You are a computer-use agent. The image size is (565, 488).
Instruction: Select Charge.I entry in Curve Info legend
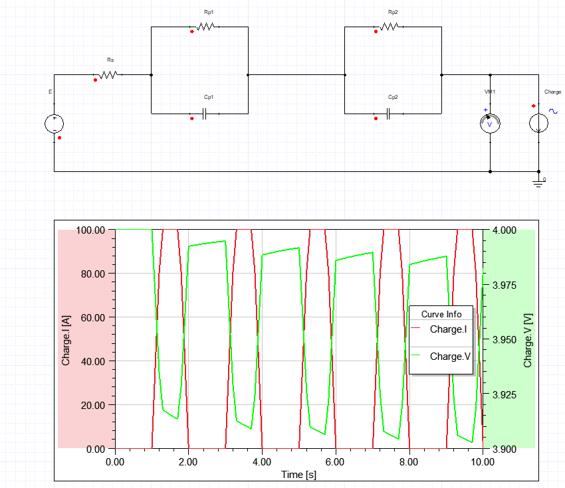[448, 329]
